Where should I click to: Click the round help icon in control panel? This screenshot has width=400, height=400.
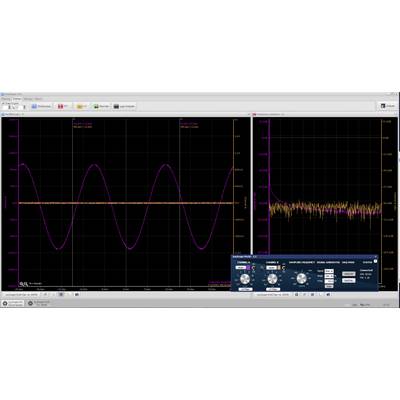pos(375,261)
